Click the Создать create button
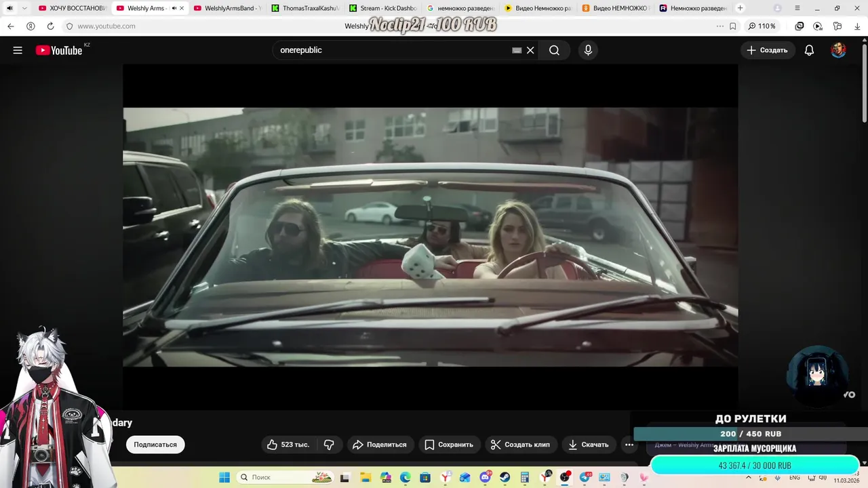The width and height of the screenshot is (868, 488). (x=768, y=50)
